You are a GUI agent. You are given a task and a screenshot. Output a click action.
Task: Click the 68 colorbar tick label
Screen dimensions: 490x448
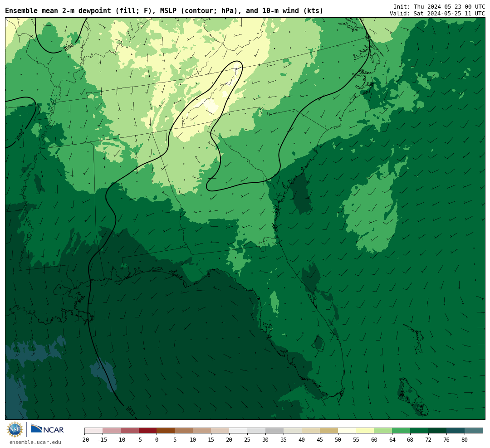tap(411, 439)
